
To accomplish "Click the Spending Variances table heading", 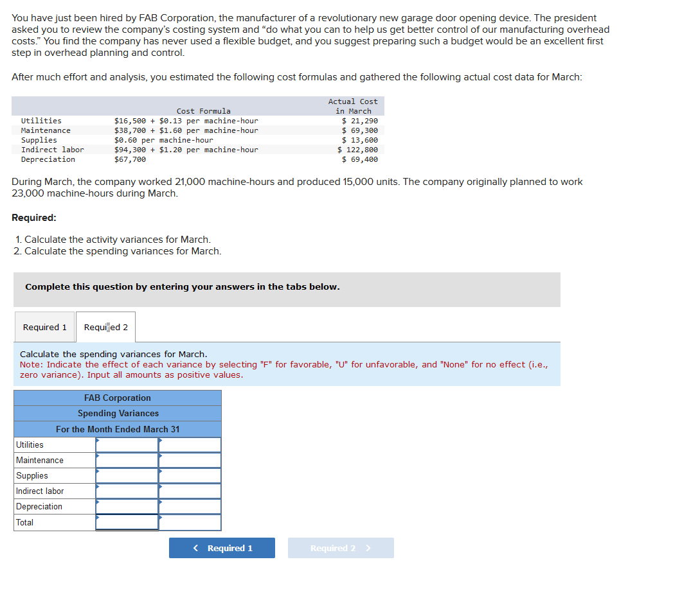I will click(118, 414).
